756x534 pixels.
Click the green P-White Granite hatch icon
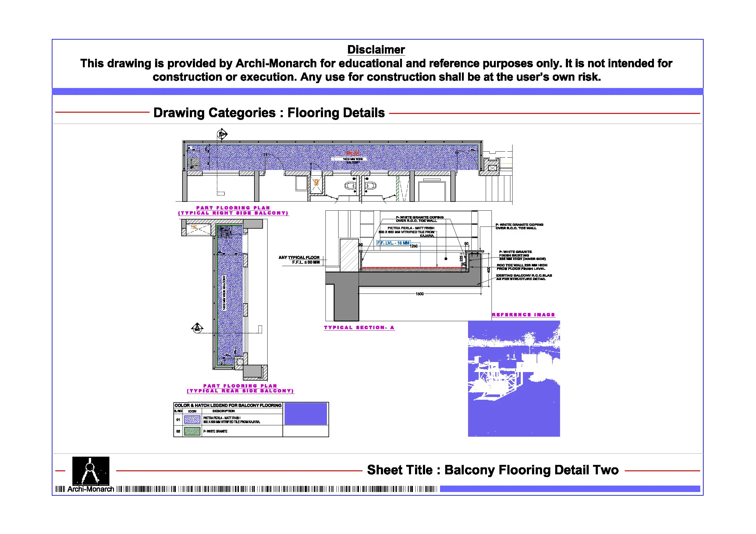pyautogui.click(x=192, y=431)
